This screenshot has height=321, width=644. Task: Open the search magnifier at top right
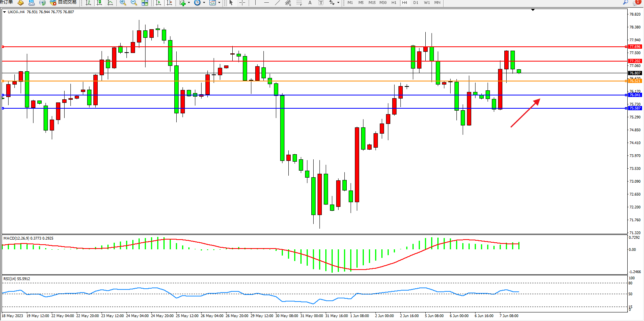(x=625, y=2)
